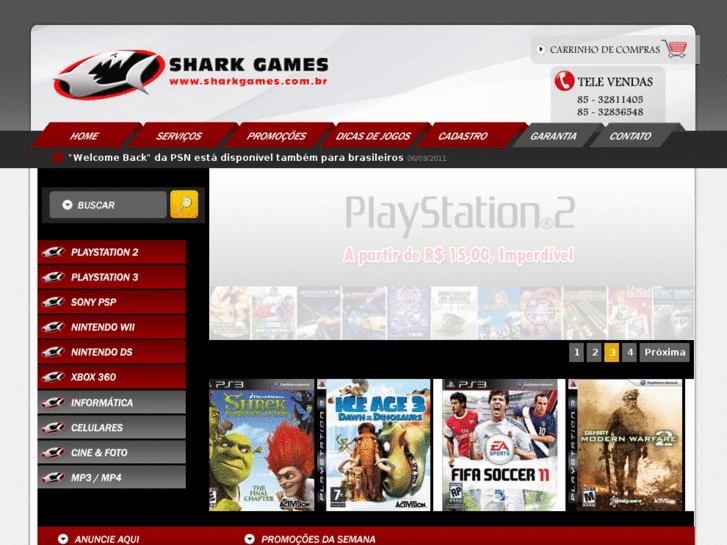Viewport: 727px width, 545px height.
Task: Click the red telephone icon
Action: (x=564, y=81)
